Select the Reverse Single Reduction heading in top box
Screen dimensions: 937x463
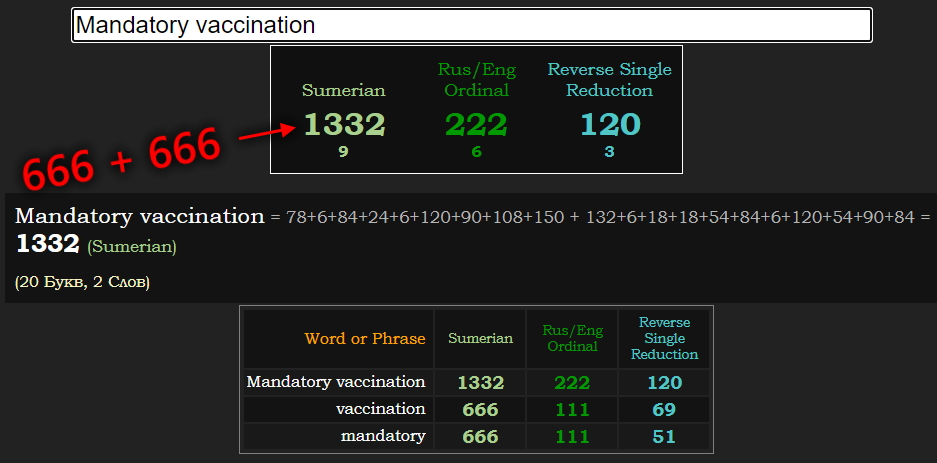click(610, 80)
